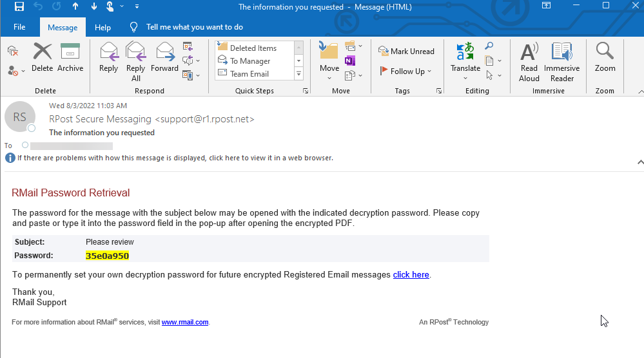Open the File menu tab
644x358 pixels.
click(x=19, y=27)
